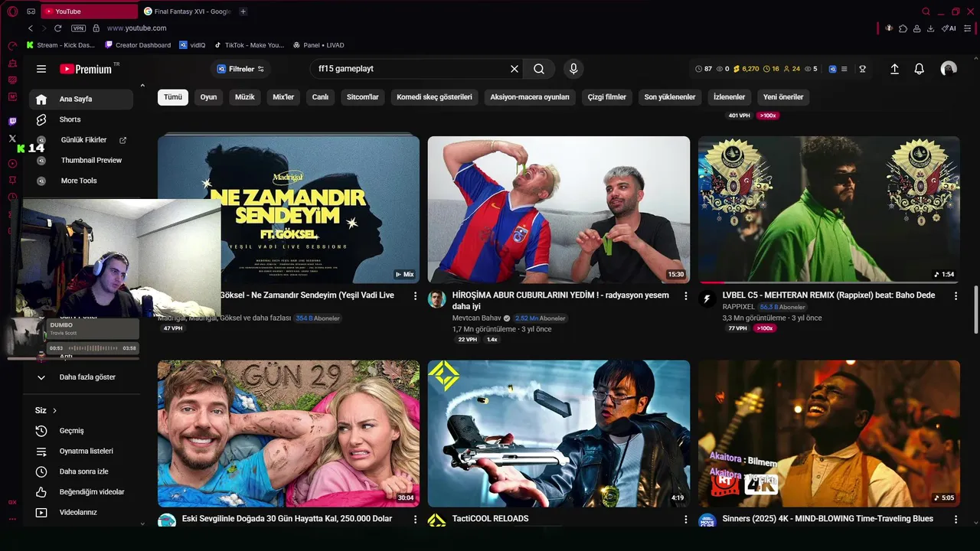Go back to previous page
The width and height of the screenshot is (980, 551).
[31, 28]
